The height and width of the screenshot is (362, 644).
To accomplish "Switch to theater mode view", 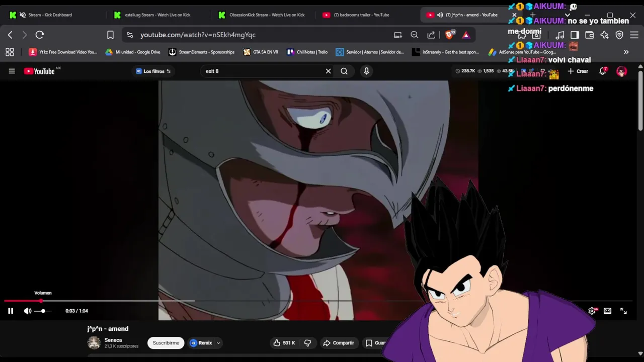I will pos(607,311).
